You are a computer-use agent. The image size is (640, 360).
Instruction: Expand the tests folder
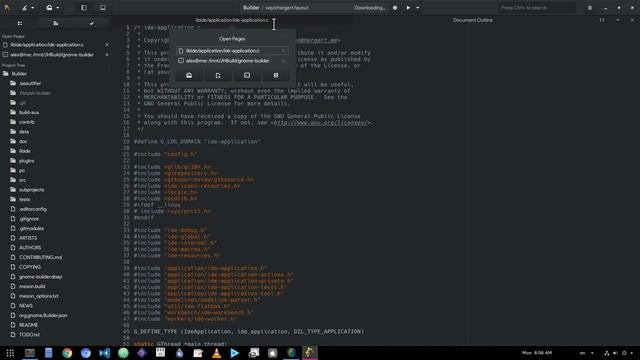(x=24, y=199)
